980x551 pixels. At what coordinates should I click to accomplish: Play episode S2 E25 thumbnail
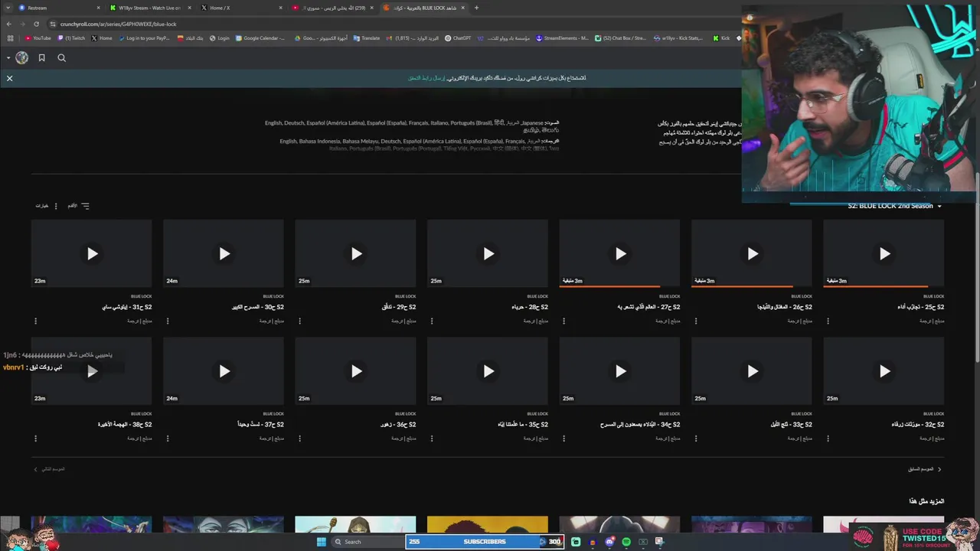coord(884,253)
